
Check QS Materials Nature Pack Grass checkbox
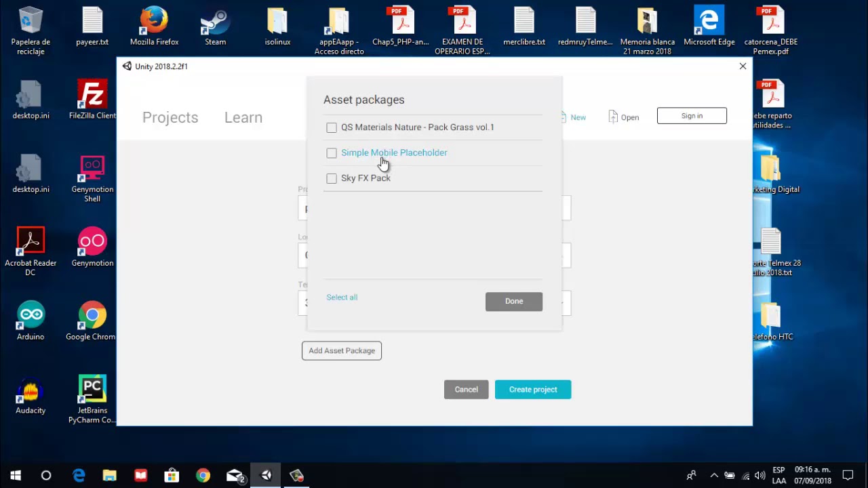click(x=332, y=127)
